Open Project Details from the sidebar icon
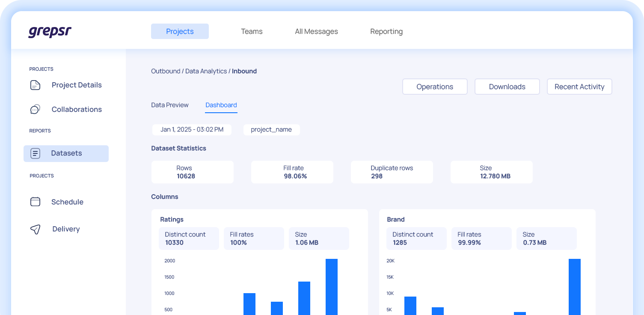 pos(35,85)
